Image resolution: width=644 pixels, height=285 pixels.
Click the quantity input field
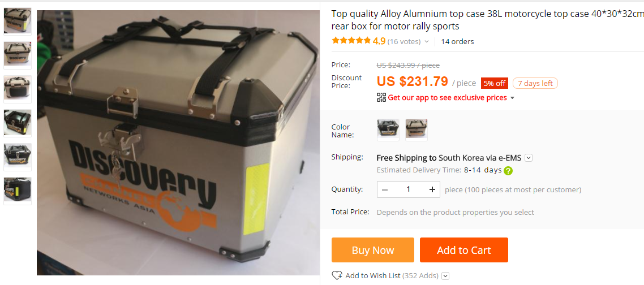pyautogui.click(x=408, y=189)
